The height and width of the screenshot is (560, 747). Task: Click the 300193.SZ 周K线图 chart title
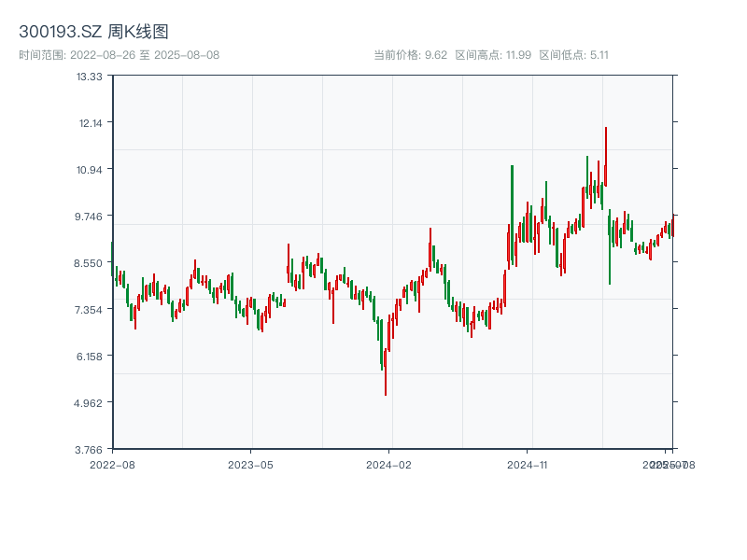tap(93, 32)
